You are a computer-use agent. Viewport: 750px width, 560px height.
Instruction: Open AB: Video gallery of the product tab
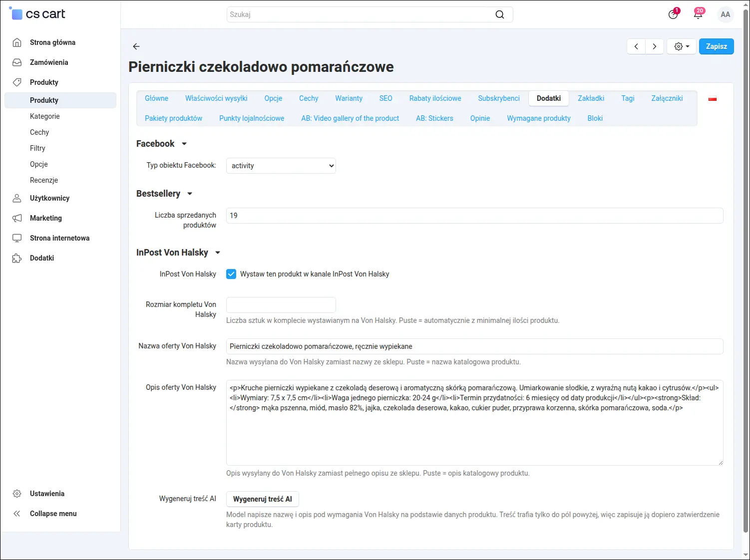(350, 118)
